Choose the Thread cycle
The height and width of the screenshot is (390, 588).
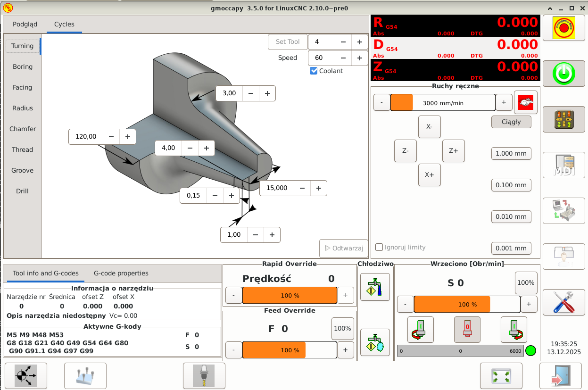23,150
